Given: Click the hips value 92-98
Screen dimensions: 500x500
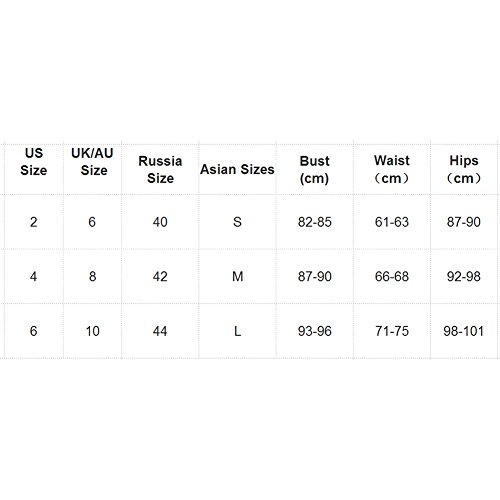Looking at the screenshot, I should (x=464, y=276).
